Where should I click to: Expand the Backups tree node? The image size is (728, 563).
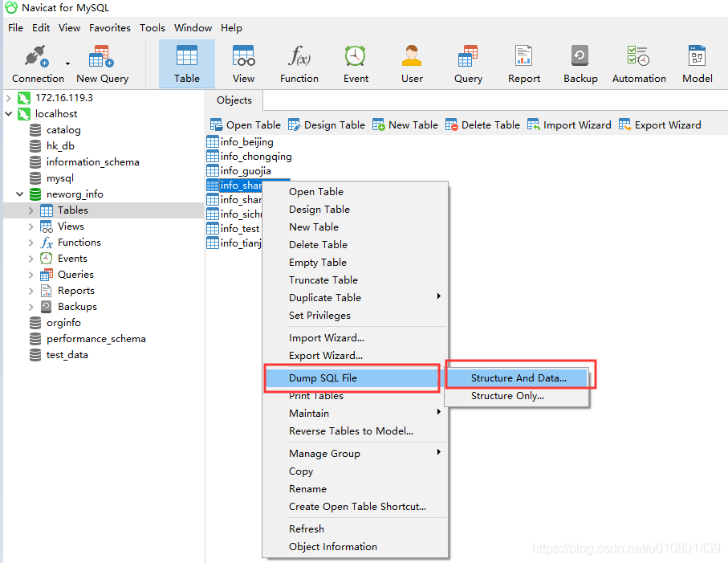(x=31, y=307)
